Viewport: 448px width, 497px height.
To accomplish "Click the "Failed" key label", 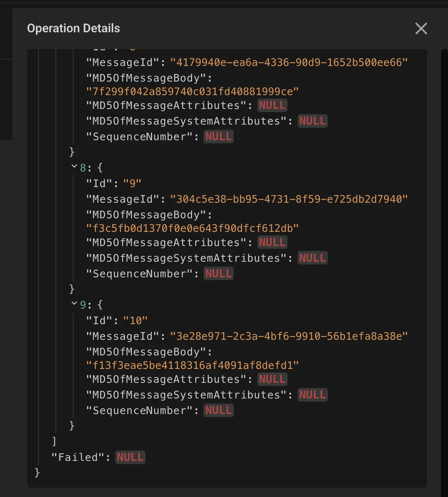I will tap(78, 457).
